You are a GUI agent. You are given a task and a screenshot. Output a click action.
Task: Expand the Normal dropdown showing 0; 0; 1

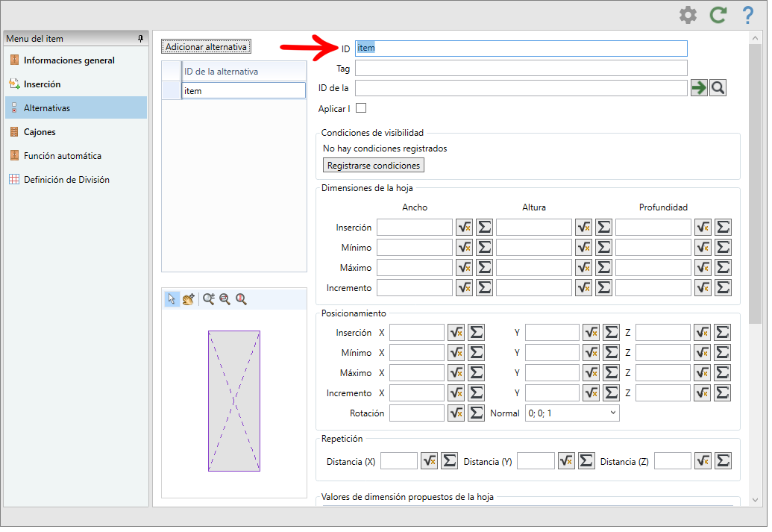(572, 413)
